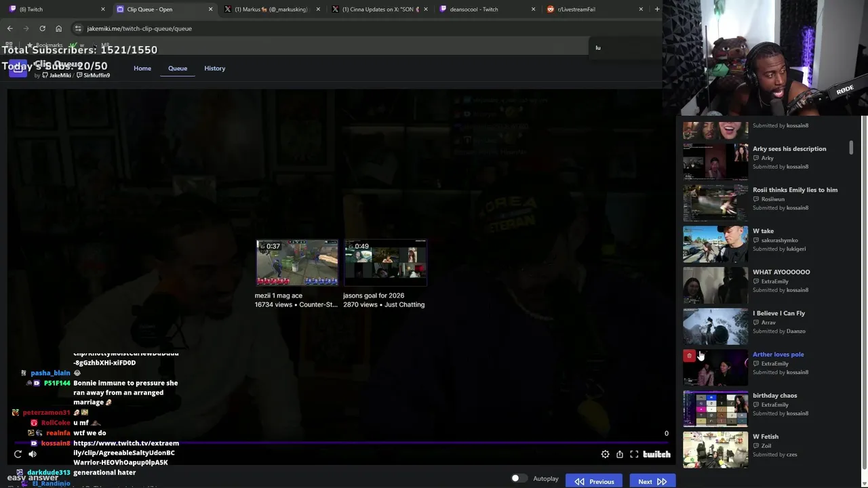Open the Home page link
This screenshot has height=488, width=868.
tap(142, 68)
